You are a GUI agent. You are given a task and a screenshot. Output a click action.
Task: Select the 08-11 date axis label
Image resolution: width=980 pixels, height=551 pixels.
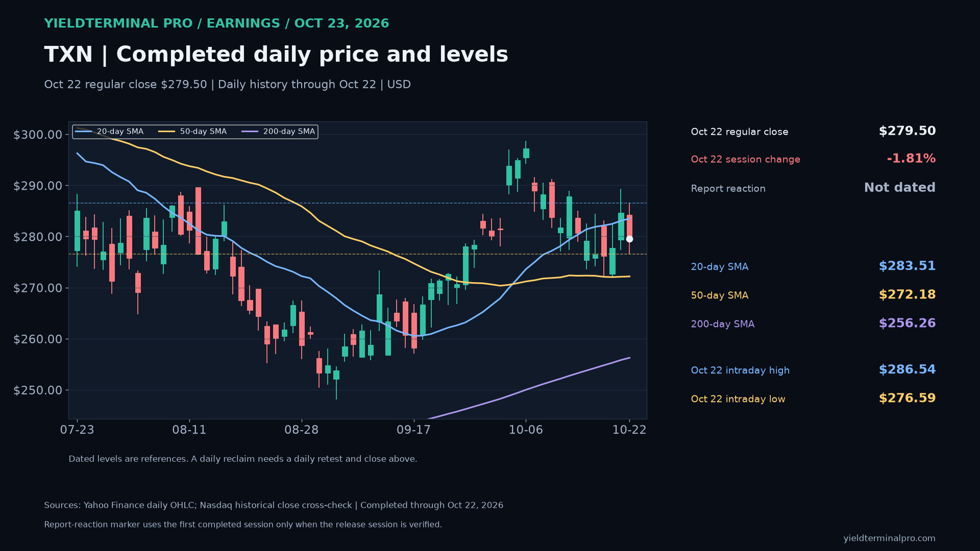[189, 430]
